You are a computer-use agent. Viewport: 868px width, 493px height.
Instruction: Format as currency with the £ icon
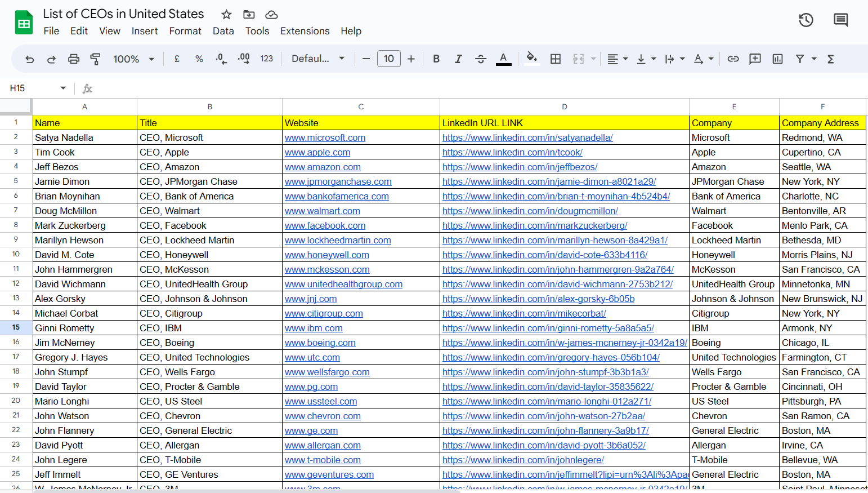tap(177, 59)
